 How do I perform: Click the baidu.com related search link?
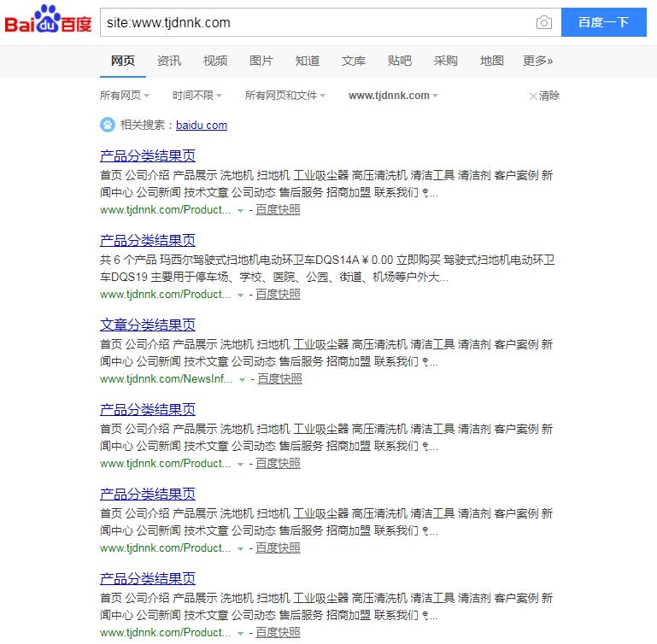(x=202, y=125)
